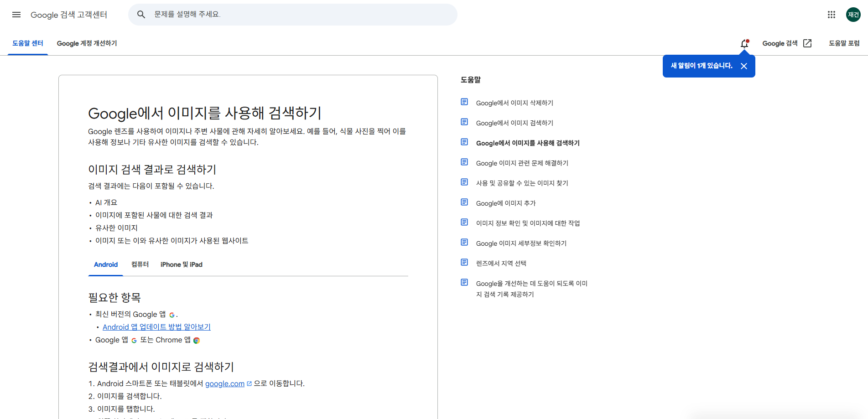Open the 도움말 포럼 link
The width and height of the screenshot is (868, 419).
coord(844,43)
